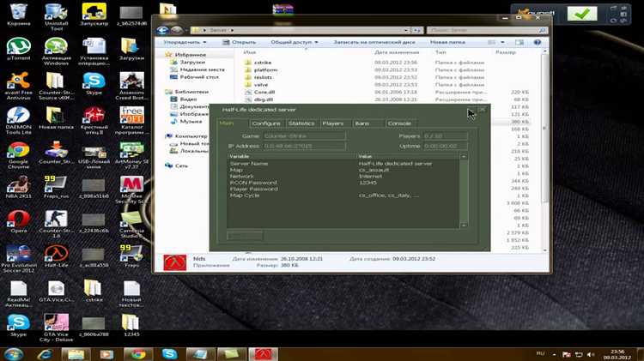Launch ArtMoney SE v7.37 from the desktop
Image resolution: width=644 pixels, height=361 pixels.
pos(131,154)
